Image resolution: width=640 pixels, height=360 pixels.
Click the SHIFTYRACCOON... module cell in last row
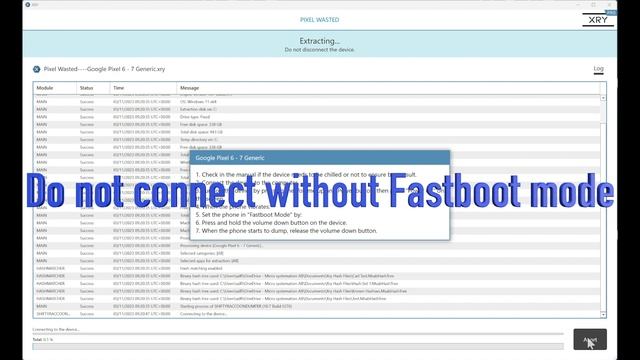(x=53, y=314)
